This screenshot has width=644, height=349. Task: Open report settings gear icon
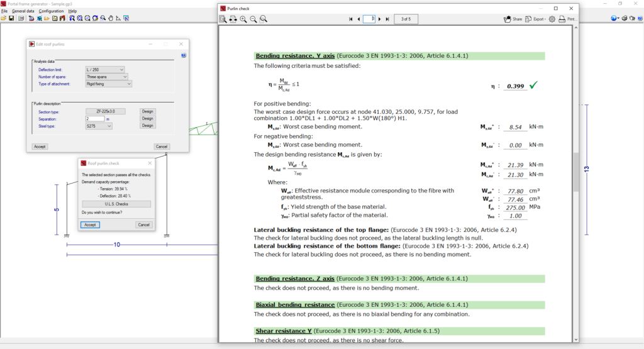coord(552,19)
